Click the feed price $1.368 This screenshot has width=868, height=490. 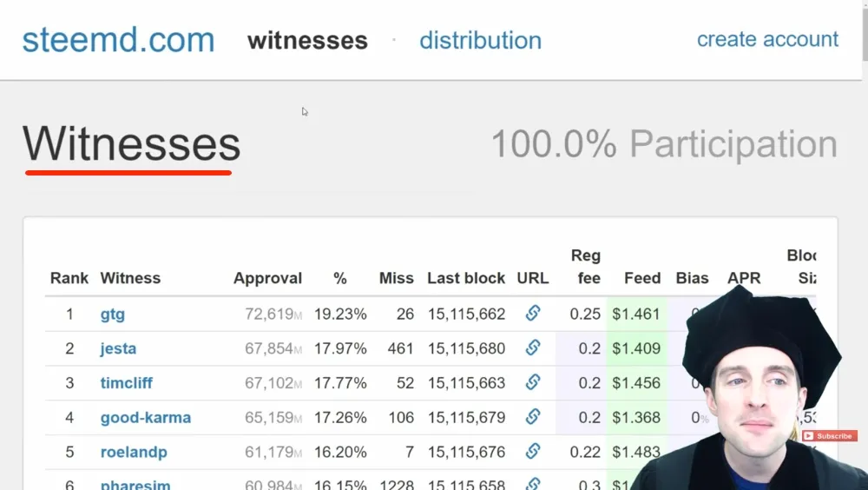pyautogui.click(x=636, y=417)
